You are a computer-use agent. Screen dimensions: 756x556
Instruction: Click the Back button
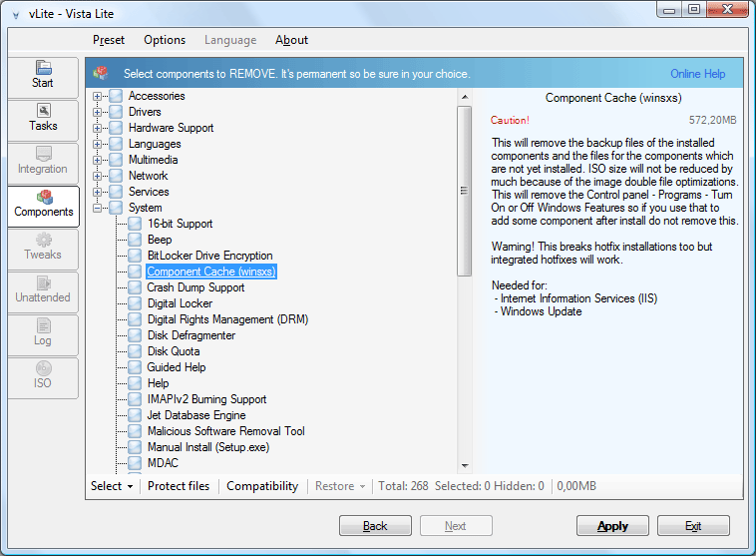click(x=375, y=526)
